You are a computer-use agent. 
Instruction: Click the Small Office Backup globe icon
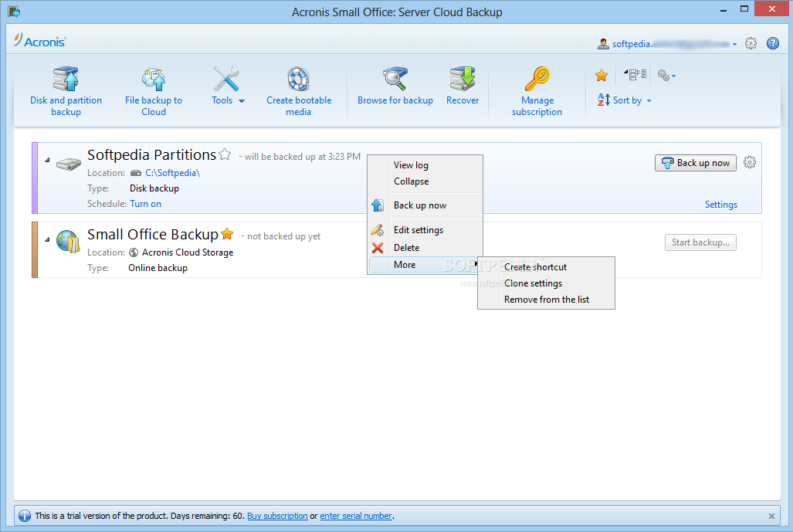pos(68,241)
